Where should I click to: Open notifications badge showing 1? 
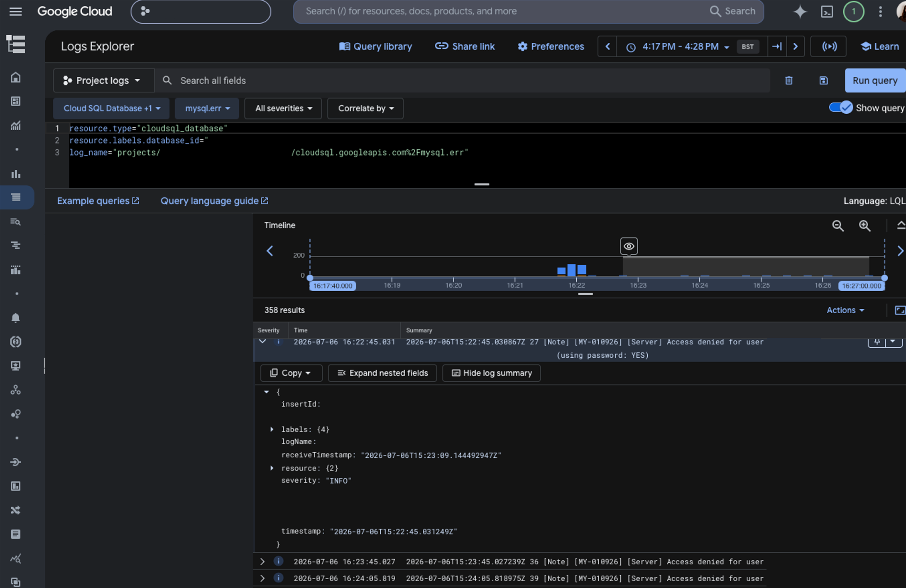coord(853,11)
